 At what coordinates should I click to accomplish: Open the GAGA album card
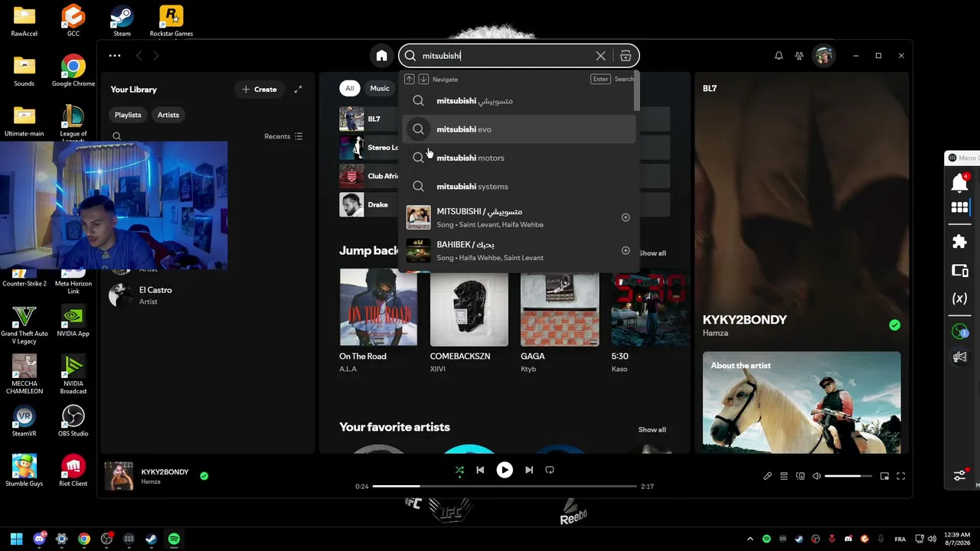point(560,321)
